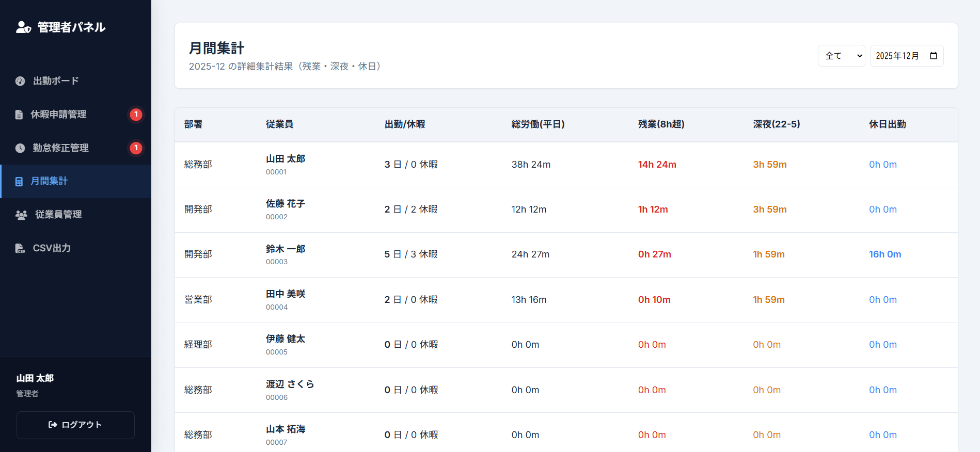Click the CSV file icon for CSV出力
980x452 pixels.
click(20, 249)
